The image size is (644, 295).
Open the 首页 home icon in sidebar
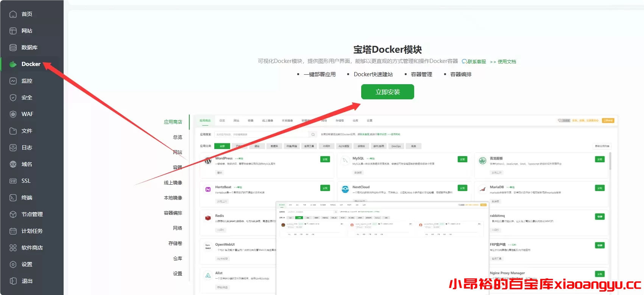pyautogui.click(x=13, y=14)
